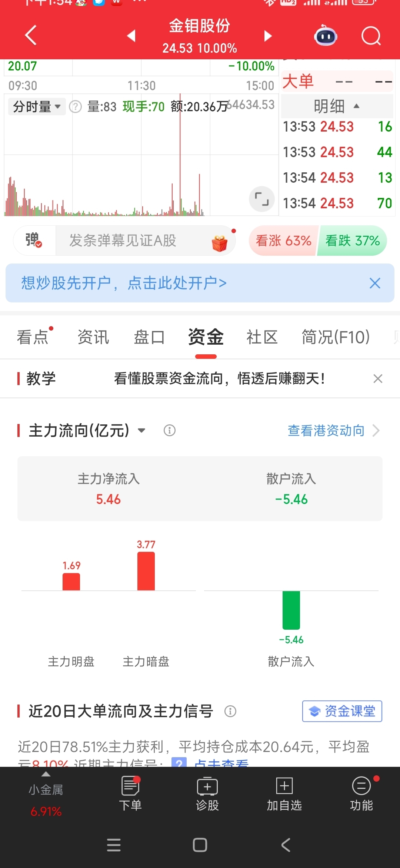Expand the 主力流向(亿元) unit dropdown
The height and width of the screenshot is (868, 400).
coord(141,431)
